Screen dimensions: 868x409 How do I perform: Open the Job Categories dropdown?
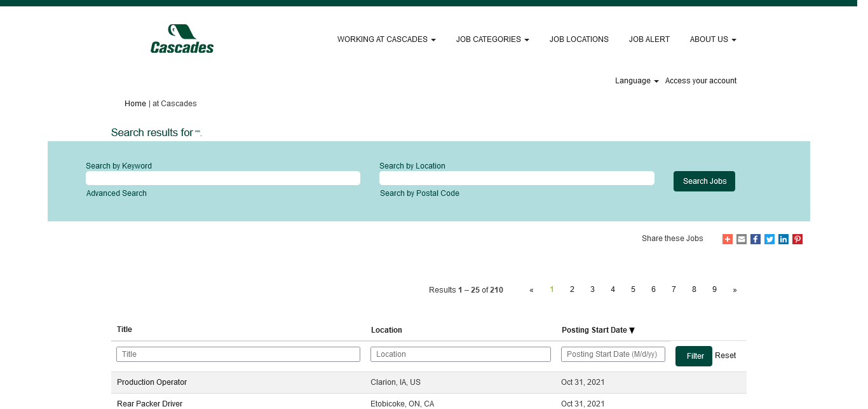pos(492,39)
